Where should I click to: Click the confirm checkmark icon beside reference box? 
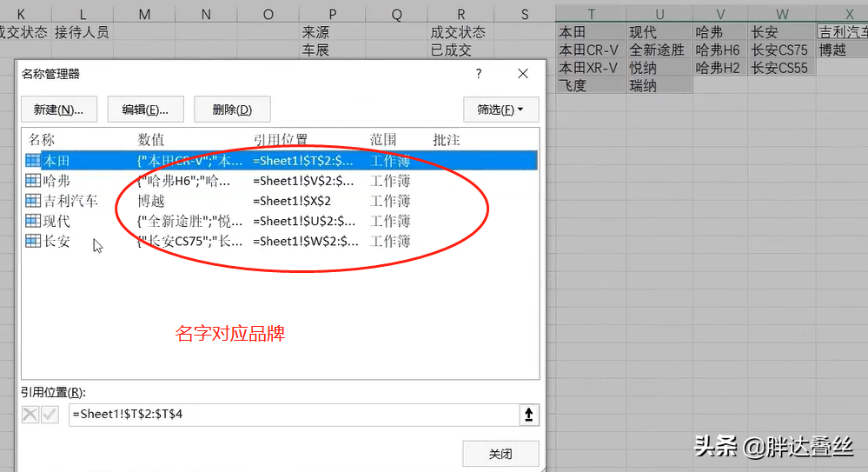click(x=50, y=414)
